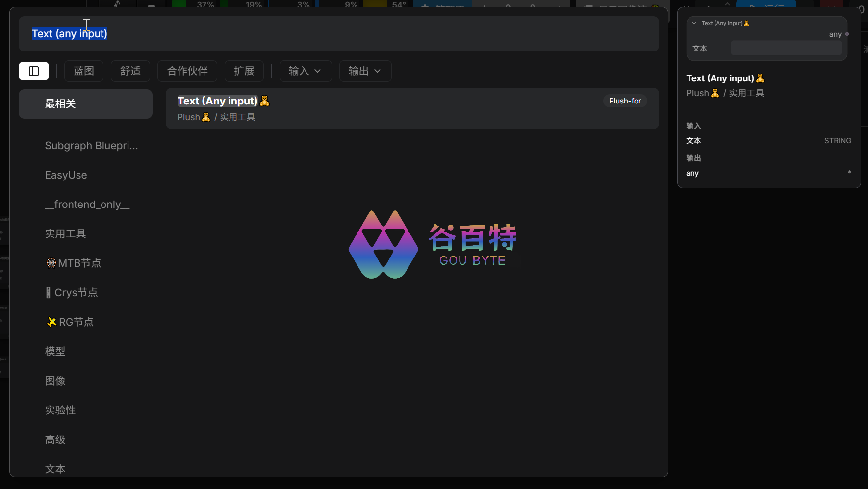Select the 最相关 category
Screen dimensions: 868x489
pyautogui.click(x=85, y=104)
